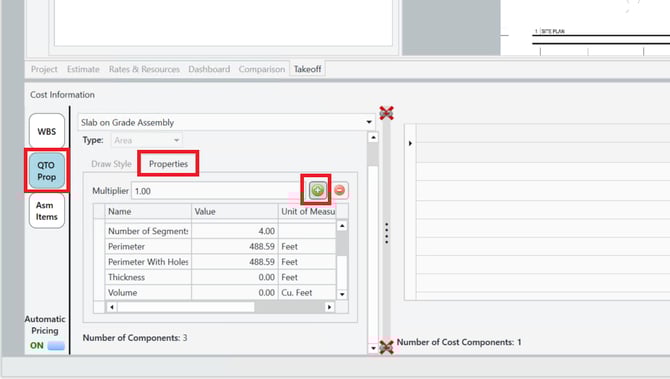Select the QTO Prop side button
The width and height of the screenshot is (670, 379).
(47, 171)
